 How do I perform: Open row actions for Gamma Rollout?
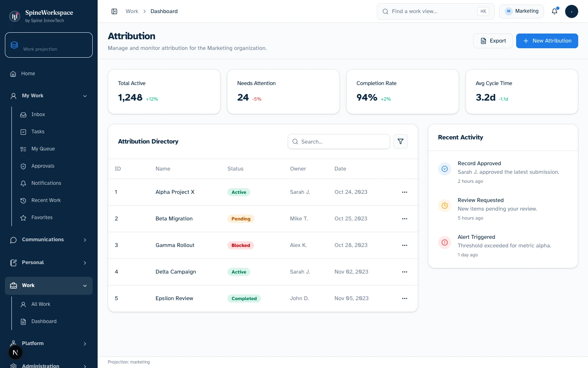click(x=405, y=245)
